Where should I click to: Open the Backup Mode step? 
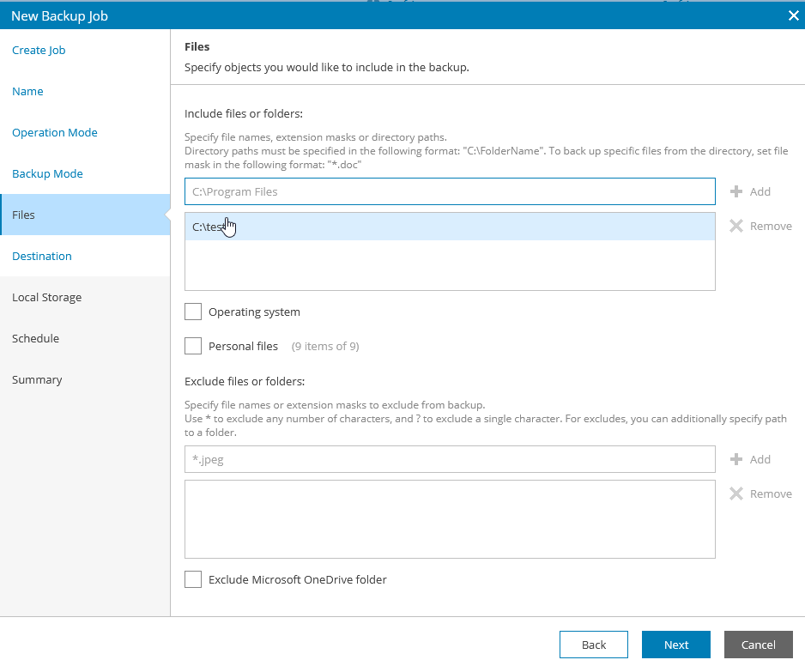pyautogui.click(x=47, y=173)
